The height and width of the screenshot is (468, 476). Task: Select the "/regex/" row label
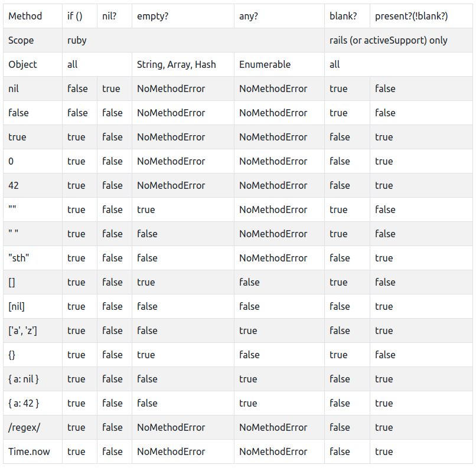[x=24, y=427]
